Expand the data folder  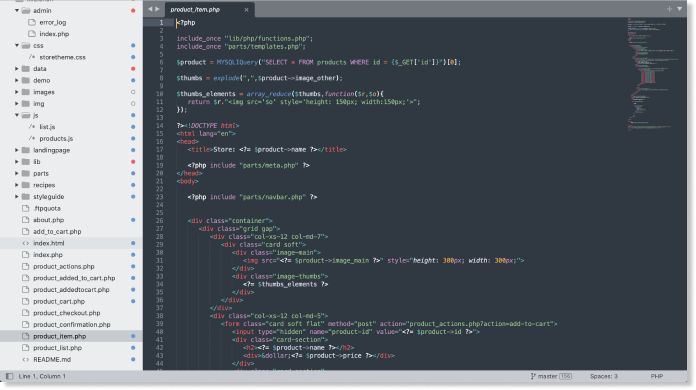coord(17,68)
